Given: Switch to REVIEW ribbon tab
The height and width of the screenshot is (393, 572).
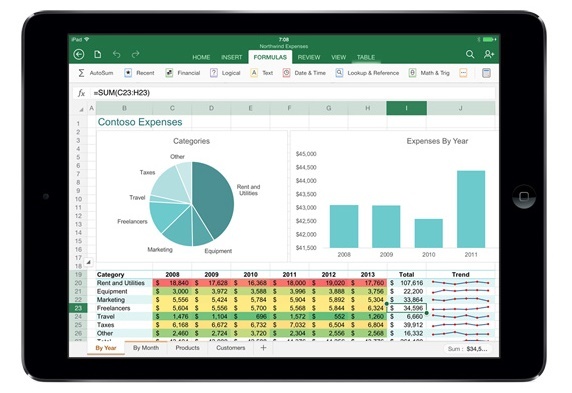Looking at the screenshot, I should click(x=309, y=57).
